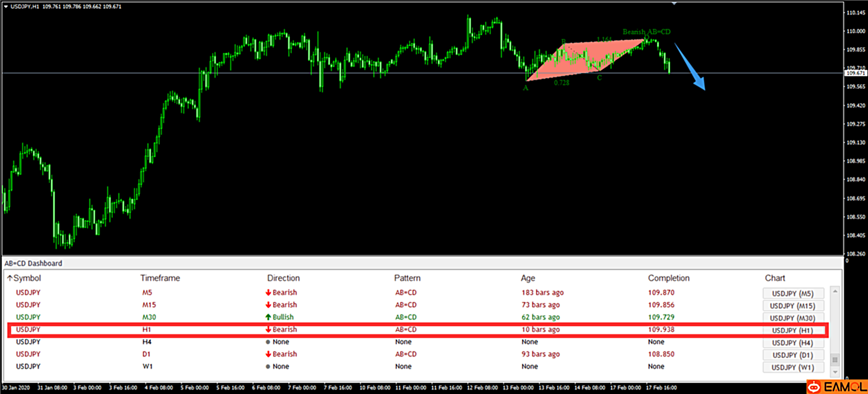Viewport: 868px width, 394px height.
Task: Sort dashboard by Direction column header
Action: [x=284, y=278]
